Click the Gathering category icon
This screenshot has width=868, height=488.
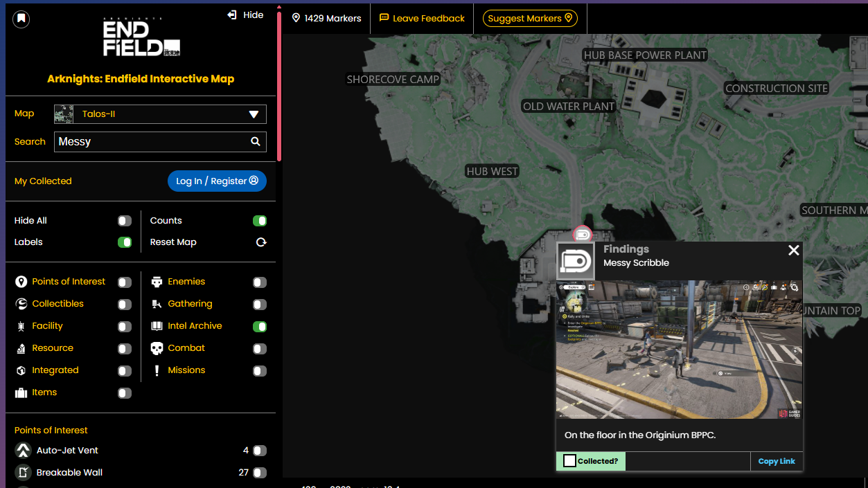pyautogui.click(x=157, y=304)
